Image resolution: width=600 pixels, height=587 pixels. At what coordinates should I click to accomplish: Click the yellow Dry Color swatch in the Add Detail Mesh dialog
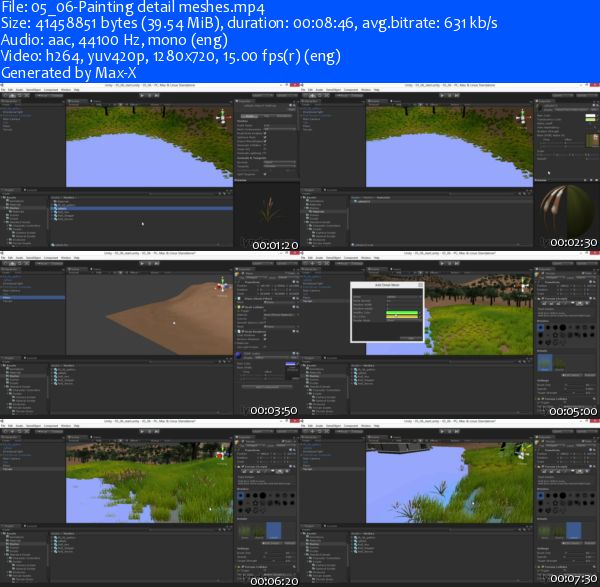402,316
